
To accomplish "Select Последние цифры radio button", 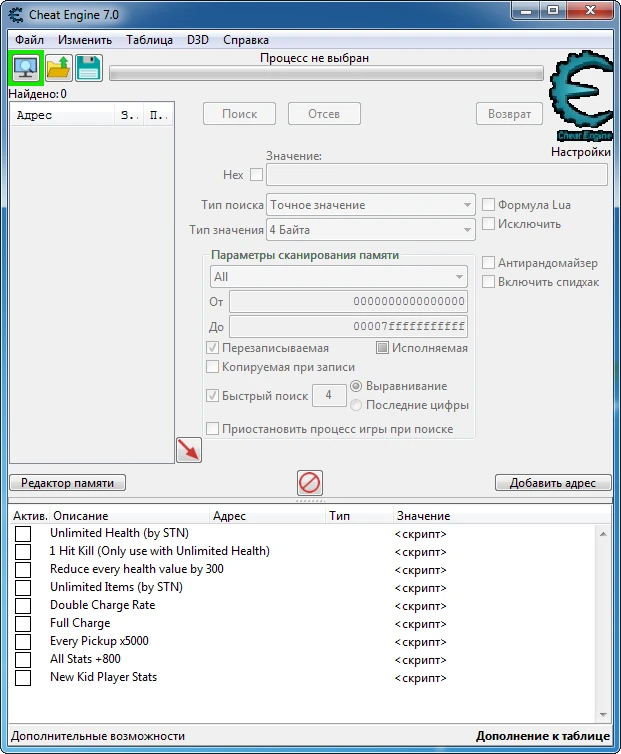I will pyautogui.click(x=356, y=405).
